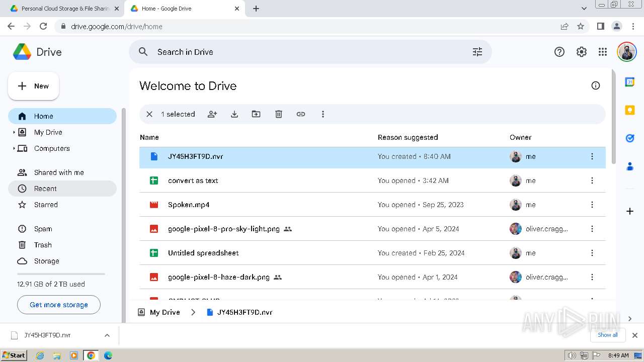Open Drive Settings gear
The image size is (644, 362).
(582, 52)
